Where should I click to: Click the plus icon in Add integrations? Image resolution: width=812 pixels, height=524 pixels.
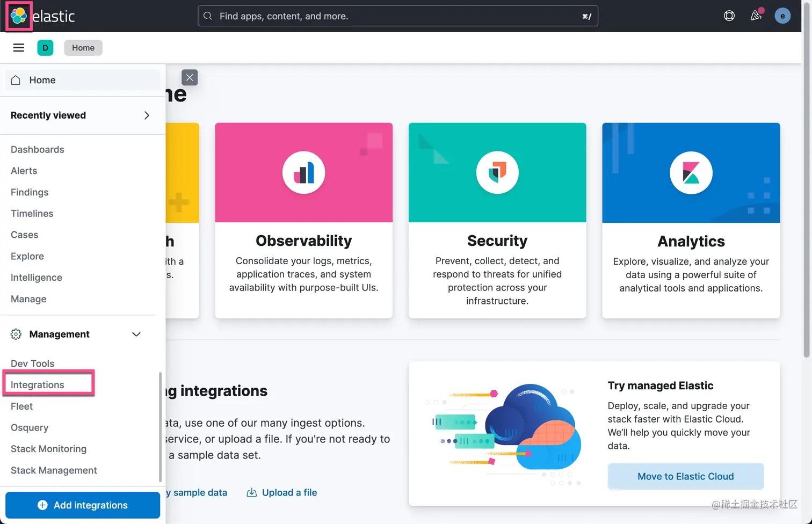click(x=42, y=505)
